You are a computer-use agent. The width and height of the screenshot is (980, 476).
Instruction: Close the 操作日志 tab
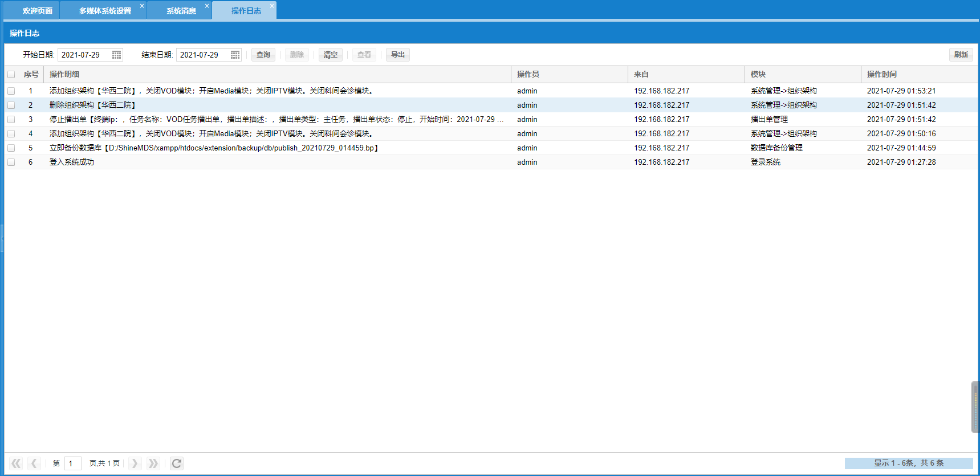(272, 6)
